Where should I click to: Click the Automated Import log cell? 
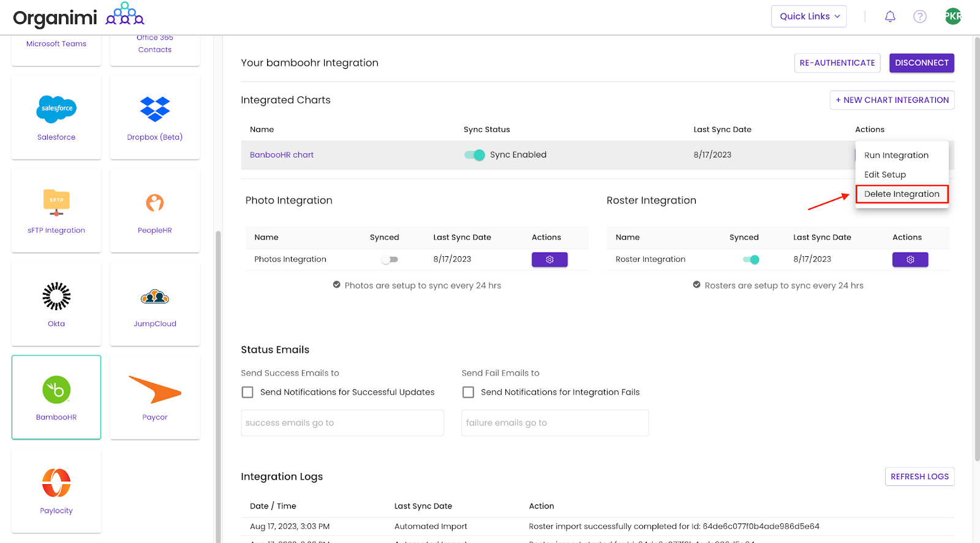431,526
